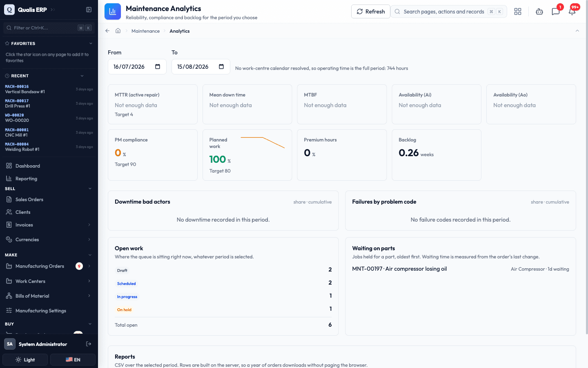
Task: Open the AI assistant robot icon
Action: coord(539,11)
